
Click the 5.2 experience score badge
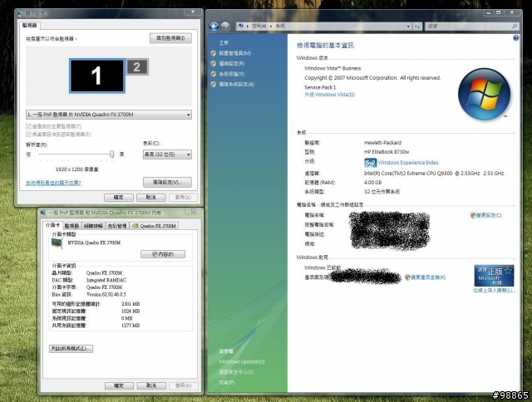(x=370, y=163)
